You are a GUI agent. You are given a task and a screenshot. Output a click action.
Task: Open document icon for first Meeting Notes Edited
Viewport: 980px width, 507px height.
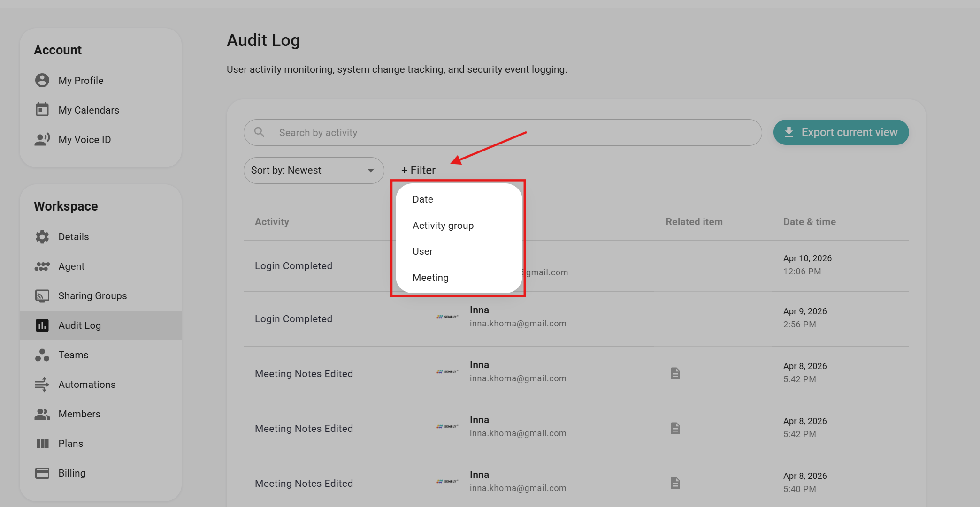(x=675, y=373)
